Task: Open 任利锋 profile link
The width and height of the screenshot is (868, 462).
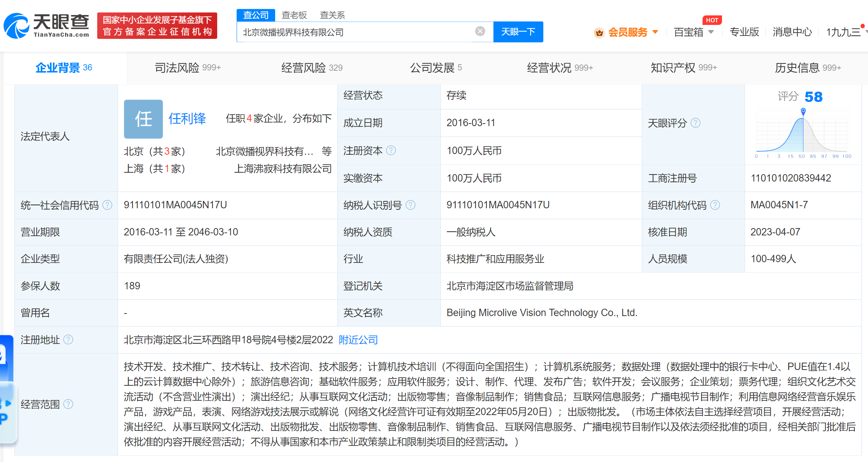Action: [x=187, y=118]
